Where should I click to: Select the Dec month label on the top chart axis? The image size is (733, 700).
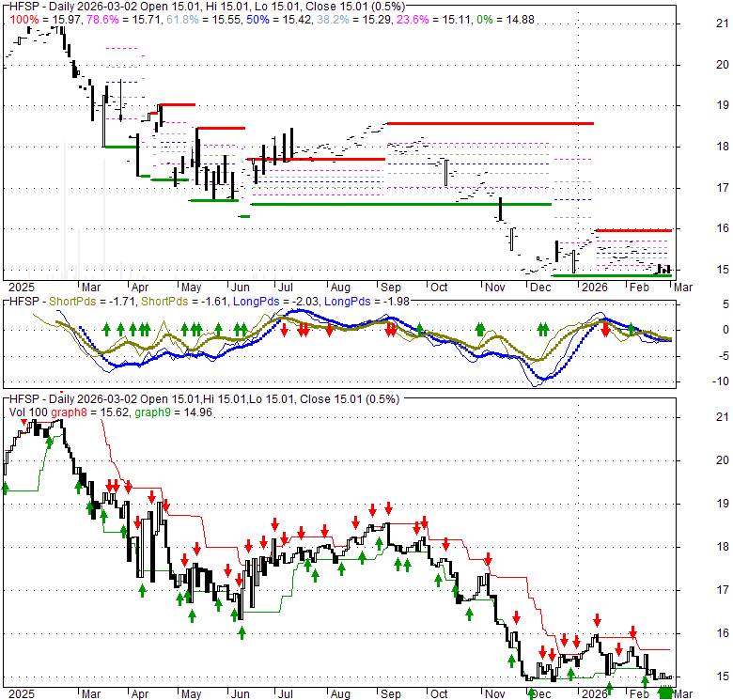point(540,288)
